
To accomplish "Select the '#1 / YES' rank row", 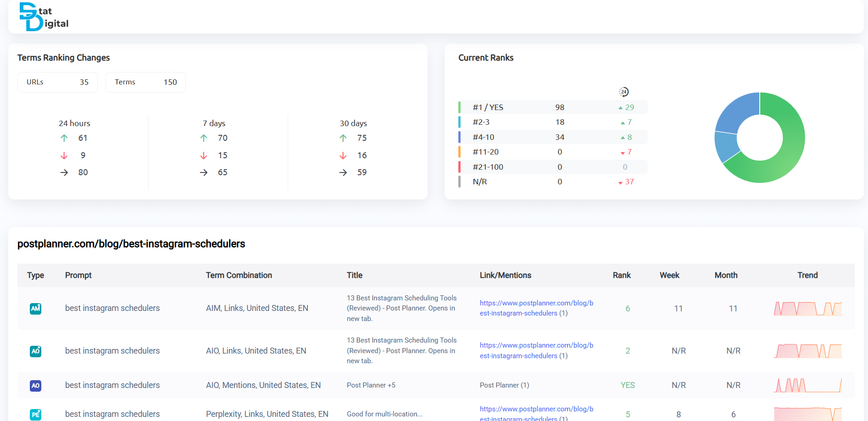I will point(553,107).
